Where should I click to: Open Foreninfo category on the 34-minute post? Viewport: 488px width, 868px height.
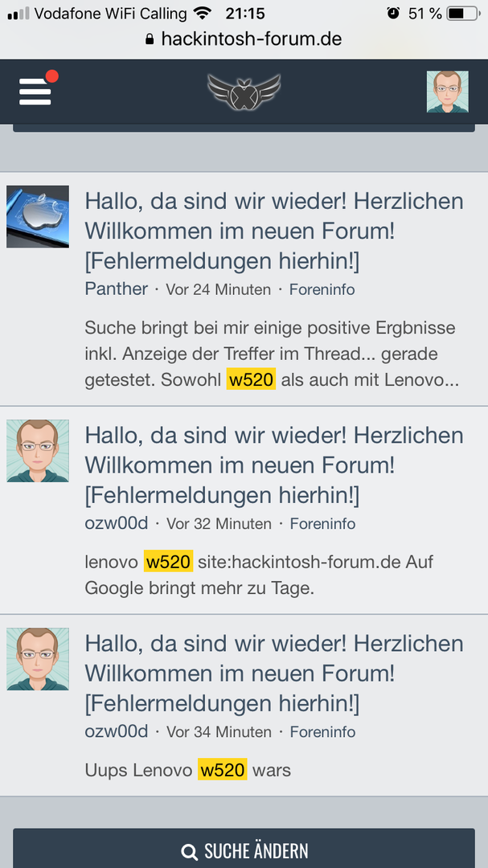(x=322, y=732)
